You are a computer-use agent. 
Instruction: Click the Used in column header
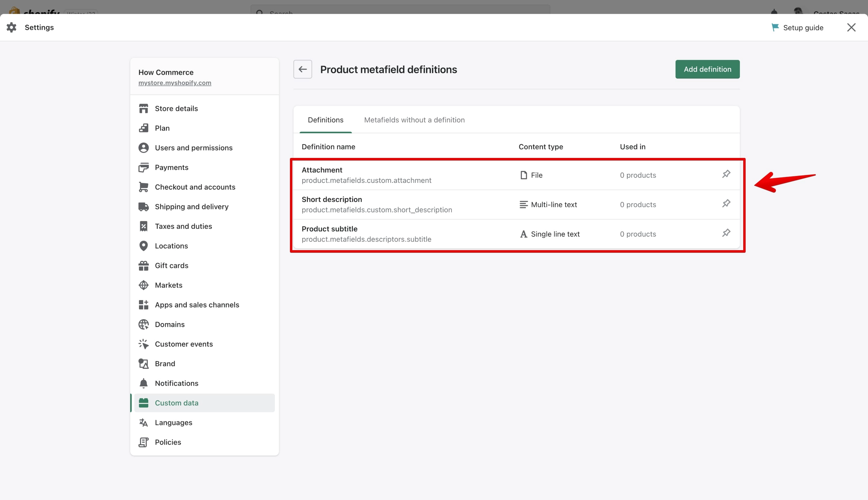(632, 147)
